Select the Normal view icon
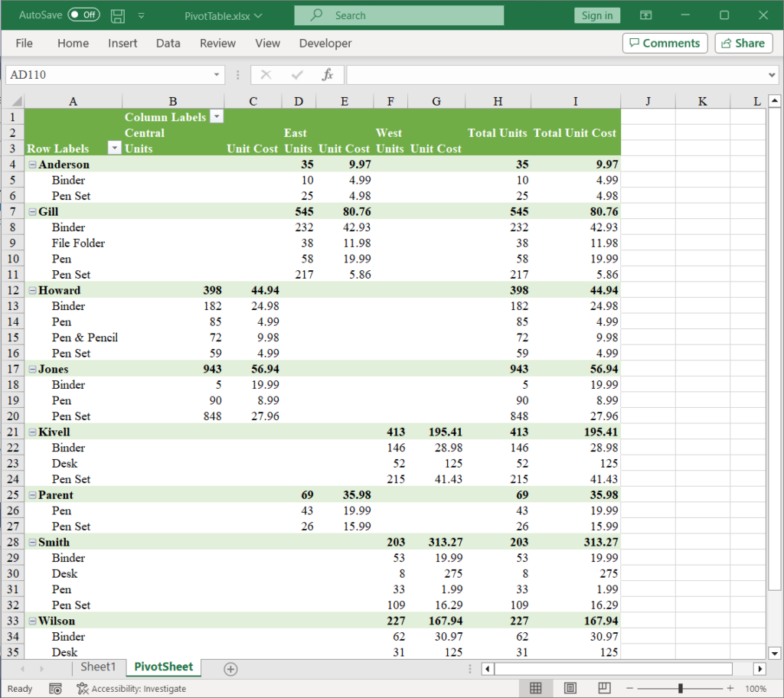 (537, 688)
